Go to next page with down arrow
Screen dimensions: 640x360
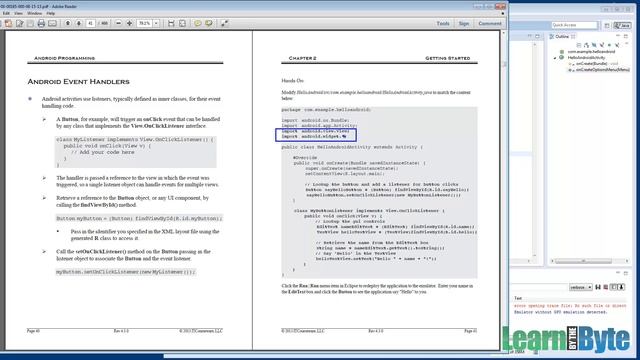(x=79, y=24)
